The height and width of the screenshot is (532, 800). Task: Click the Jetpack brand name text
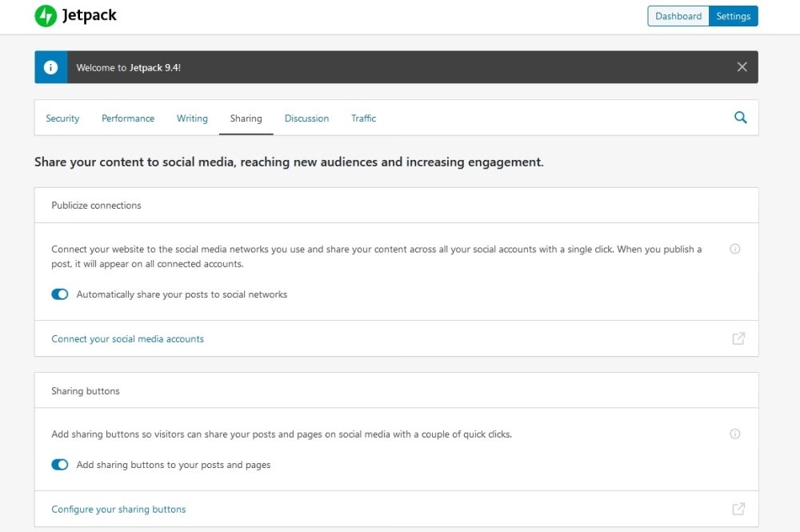[x=90, y=15]
